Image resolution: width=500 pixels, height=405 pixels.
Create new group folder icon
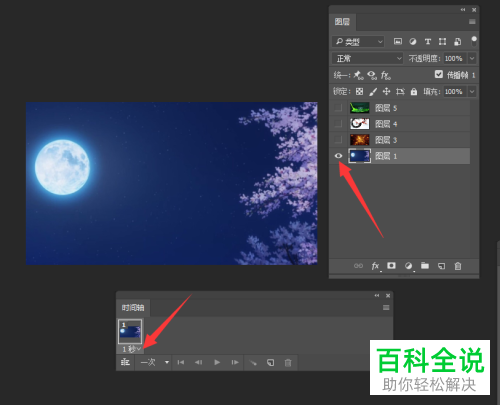[x=425, y=266]
